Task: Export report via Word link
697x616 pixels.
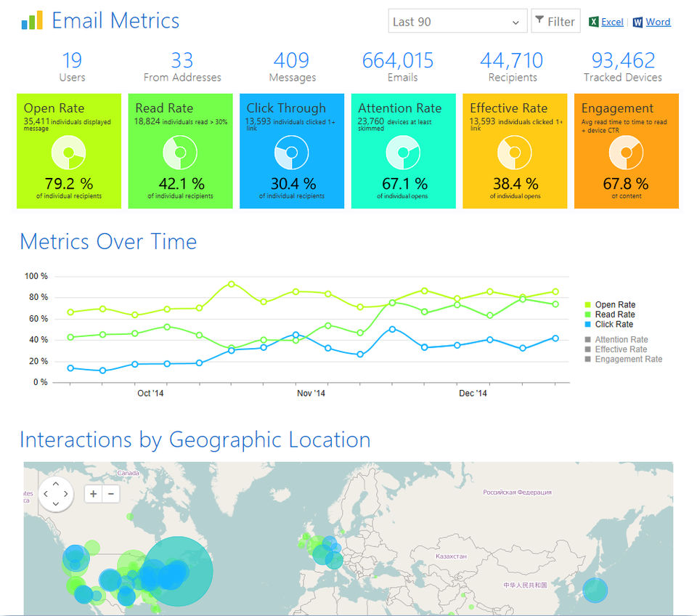Action: tap(658, 22)
